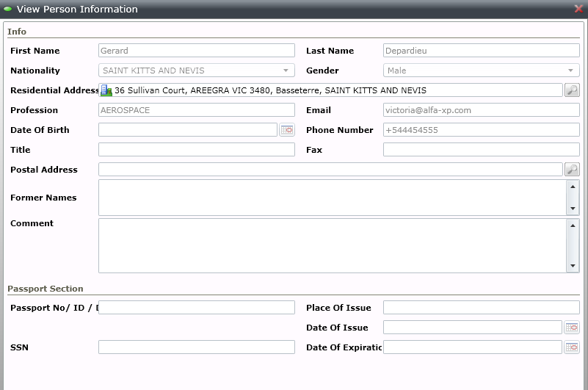Screen dimensions: 588x390
Task: Click the Title input field
Action: click(x=197, y=150)
